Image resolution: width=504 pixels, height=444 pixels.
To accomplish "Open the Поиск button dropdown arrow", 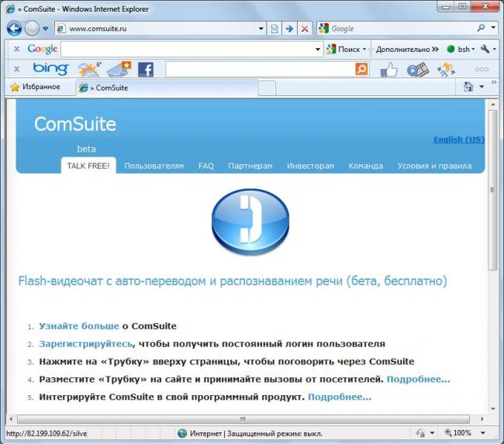I will tap(364, 49).
